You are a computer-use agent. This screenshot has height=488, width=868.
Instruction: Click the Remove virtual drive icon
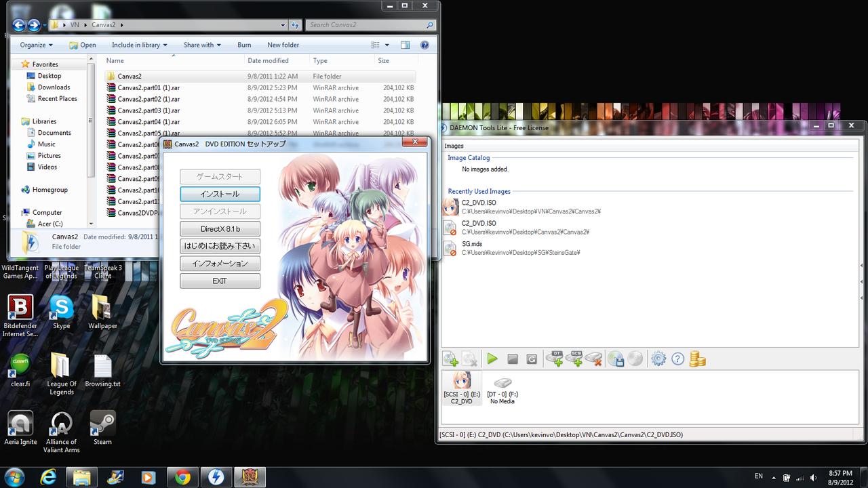tap(593, 359)
